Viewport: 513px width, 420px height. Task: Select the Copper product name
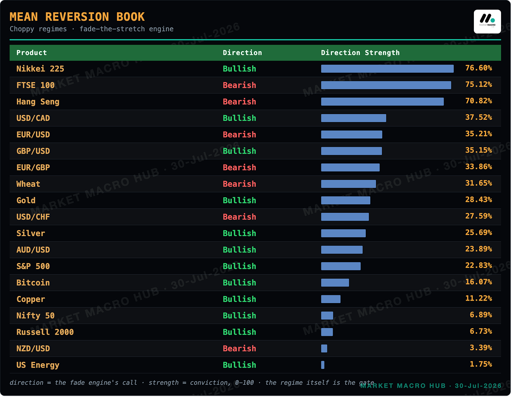pyautogui.click(x=31, y=299)
